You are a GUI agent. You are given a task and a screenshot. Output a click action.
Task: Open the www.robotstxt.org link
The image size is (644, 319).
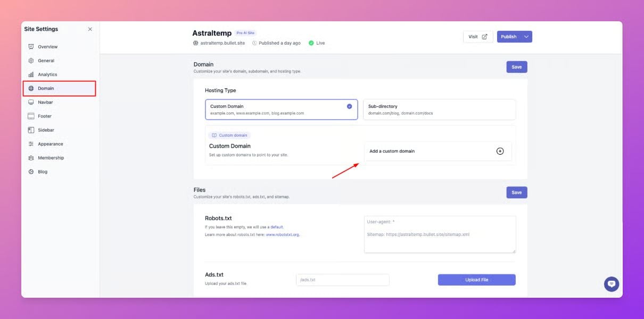pyautogui.click(x=283, y=234)
